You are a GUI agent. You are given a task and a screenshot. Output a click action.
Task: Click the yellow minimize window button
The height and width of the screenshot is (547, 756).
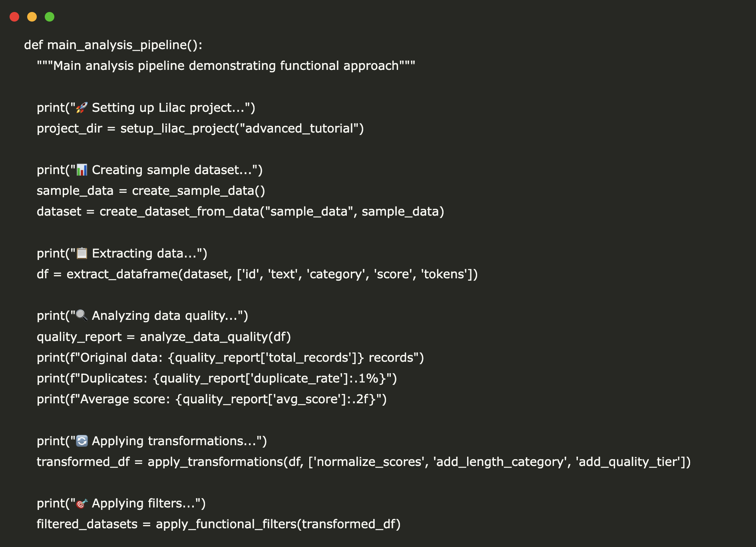coord(32,17)
